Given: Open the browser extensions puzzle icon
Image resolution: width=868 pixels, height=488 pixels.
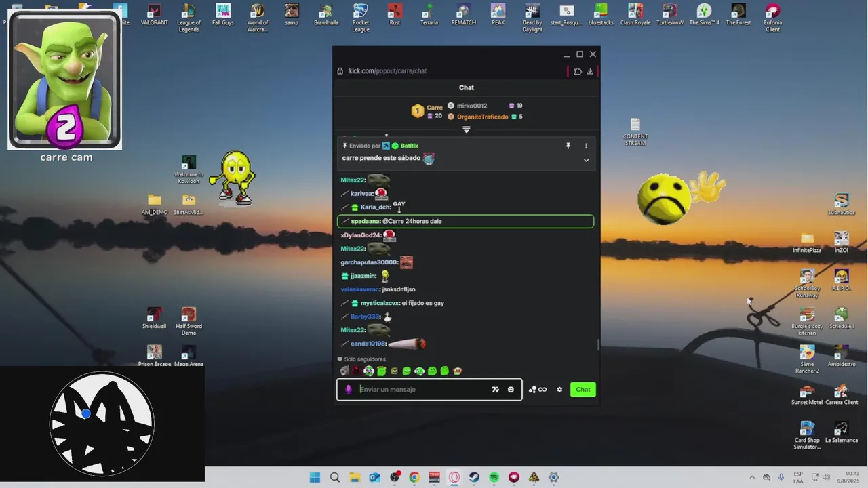Looking at the screenshot, I should tap(578, 71).
